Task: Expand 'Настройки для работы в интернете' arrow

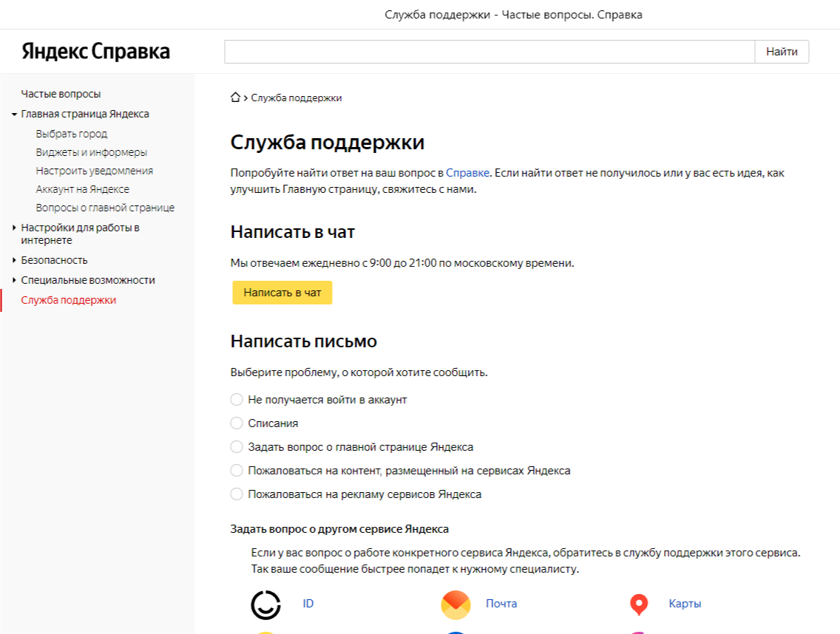Action: (x=14, y=228)
